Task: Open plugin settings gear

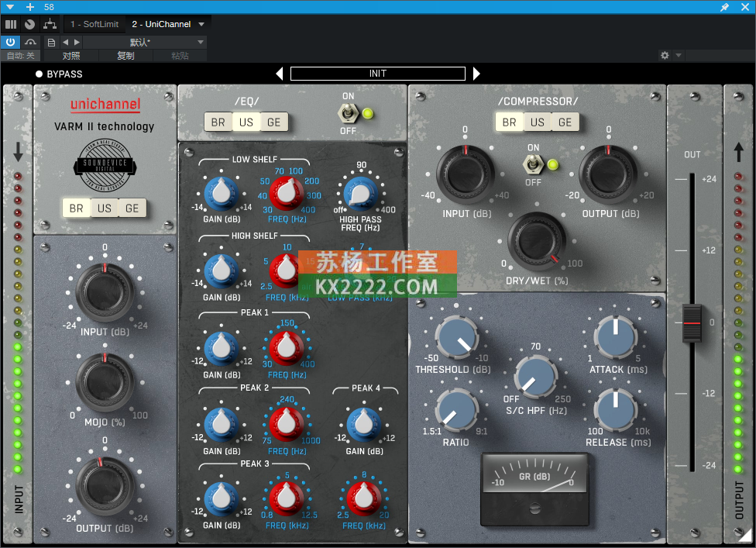Action: [x=665, y=56]
